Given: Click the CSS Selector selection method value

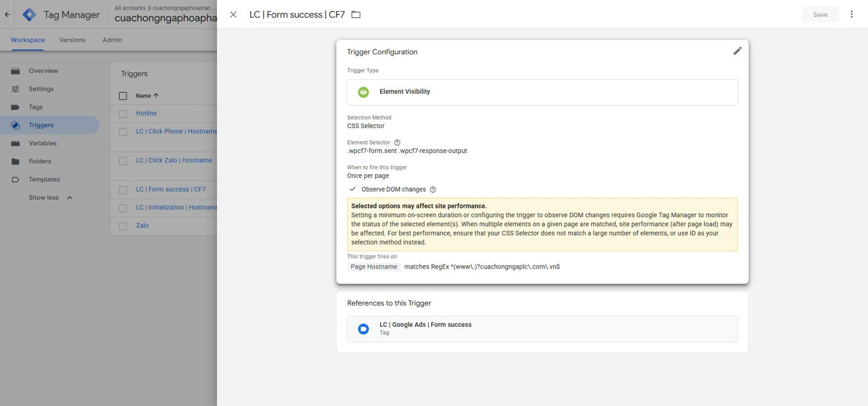Looking at the screenshot, I should (366, 126).
